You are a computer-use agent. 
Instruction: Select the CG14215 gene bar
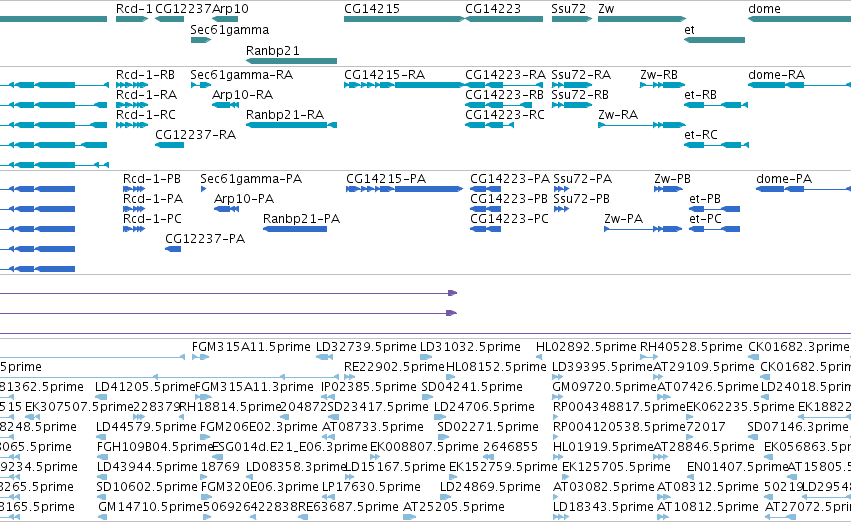point(404,19)
